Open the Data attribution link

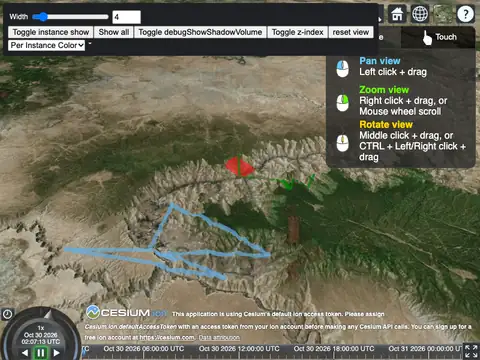(219, 338)
